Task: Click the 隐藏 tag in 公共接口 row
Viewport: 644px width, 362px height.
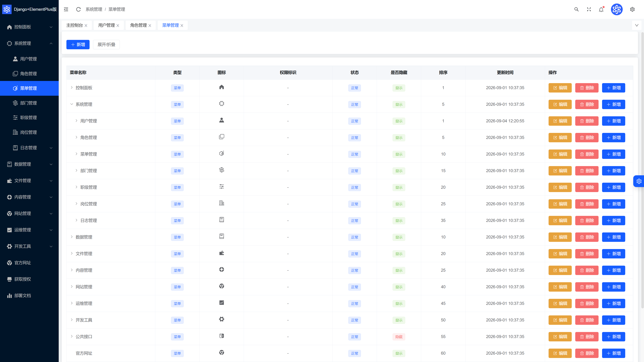Action: [x=399, y=337]
